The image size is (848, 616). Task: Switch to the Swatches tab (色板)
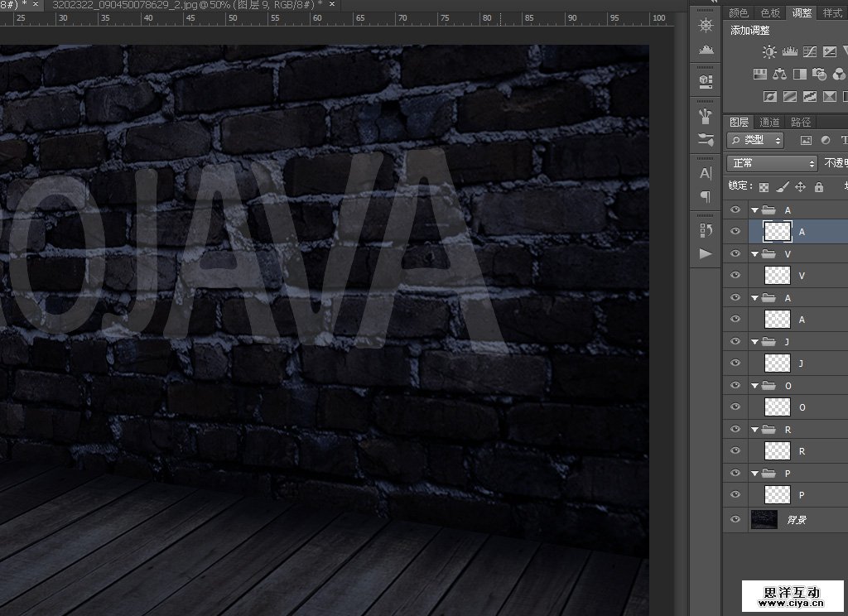pos(770,12)
